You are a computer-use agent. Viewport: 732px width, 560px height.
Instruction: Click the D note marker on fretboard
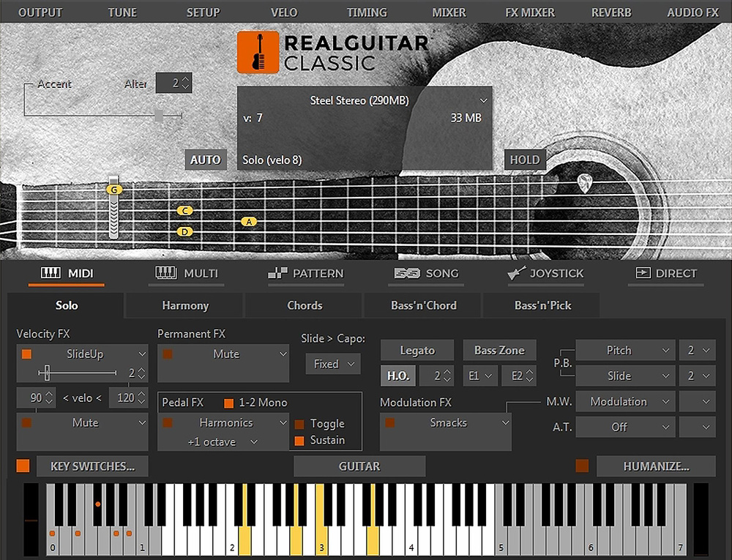185,231
